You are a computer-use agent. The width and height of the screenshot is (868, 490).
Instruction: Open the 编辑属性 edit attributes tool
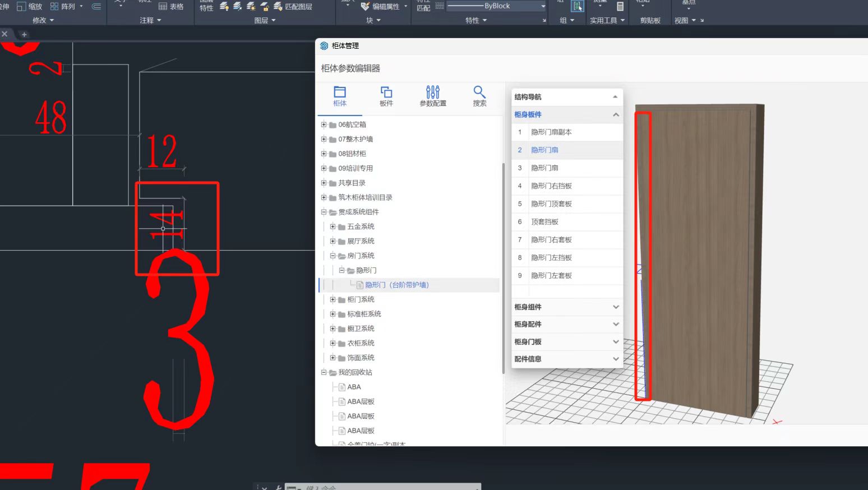tap(380, 7)
